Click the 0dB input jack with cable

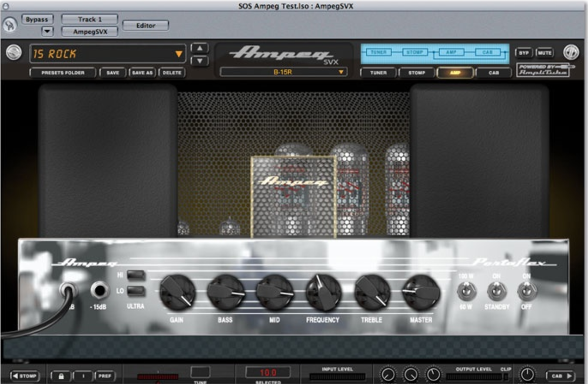(x=68, y=290)
